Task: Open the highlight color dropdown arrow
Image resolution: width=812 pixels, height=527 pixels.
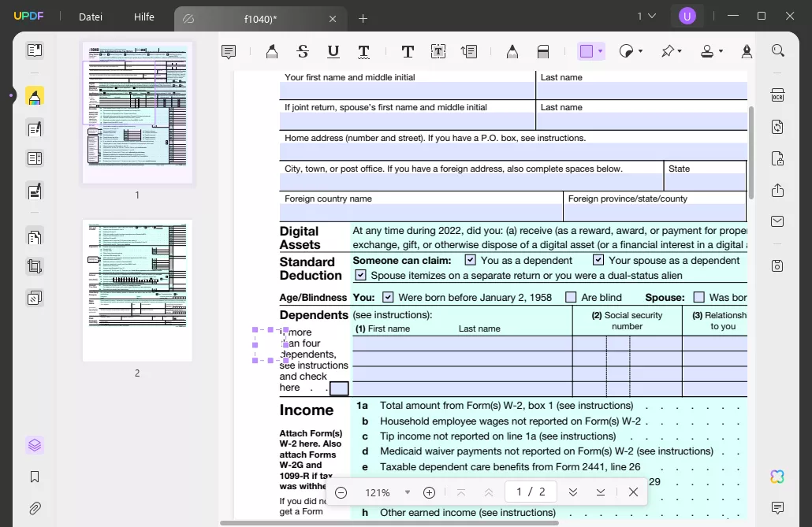Action: click(601, 50)
